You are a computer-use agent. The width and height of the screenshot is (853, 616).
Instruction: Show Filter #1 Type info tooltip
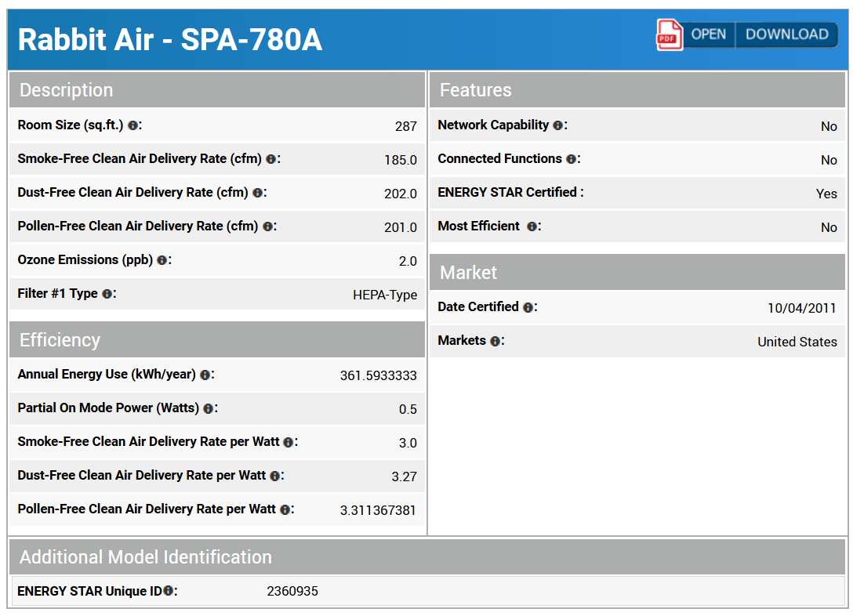[107, 294]
